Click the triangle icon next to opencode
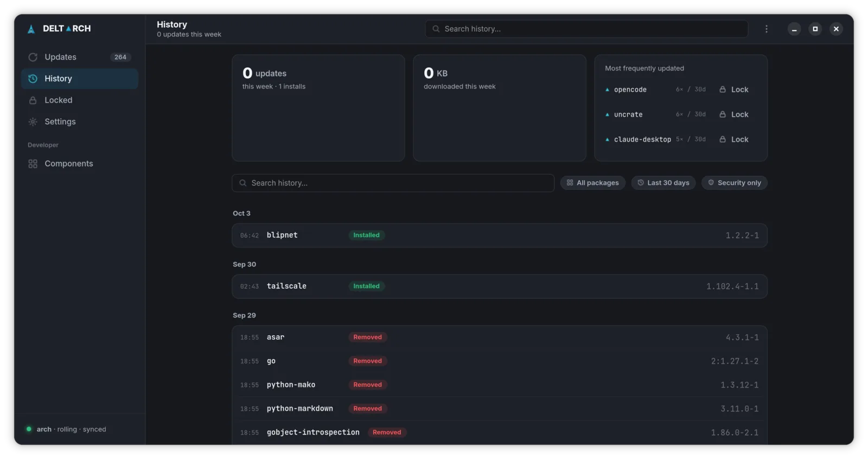 [607, 90]
